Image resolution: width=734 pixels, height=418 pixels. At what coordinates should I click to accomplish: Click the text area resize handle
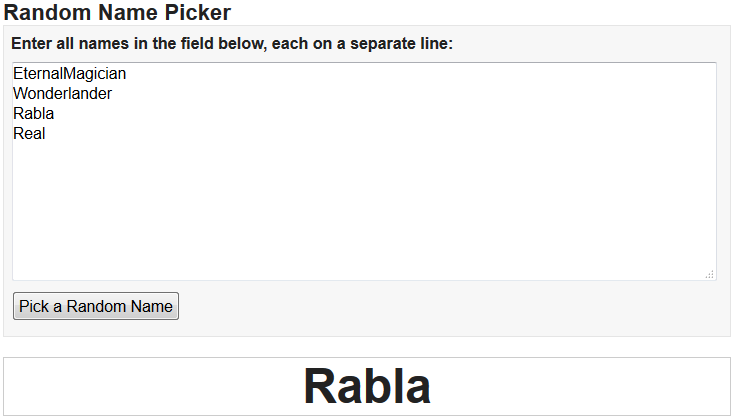710,274
